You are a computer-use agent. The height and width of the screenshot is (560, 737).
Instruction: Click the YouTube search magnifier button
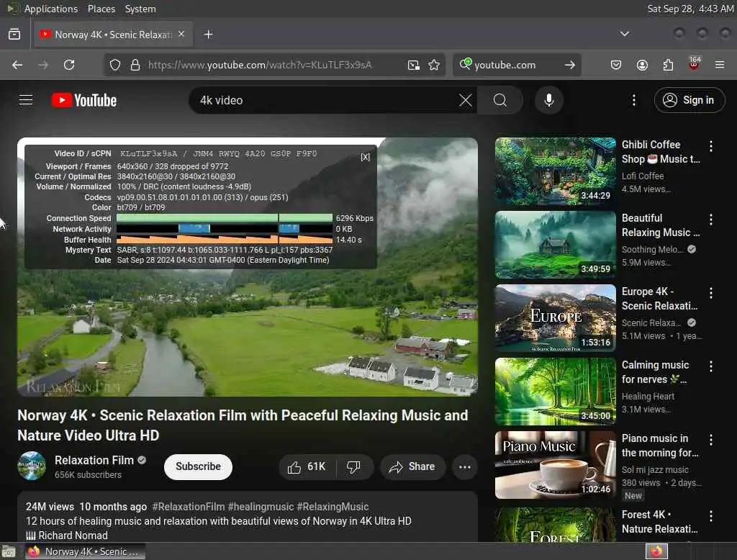tap(499, 100)
